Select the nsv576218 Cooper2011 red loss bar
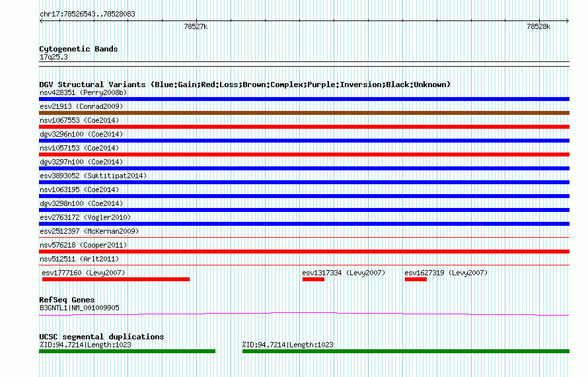This screenshot has height=377, width=588. click(x=304, y=252)
